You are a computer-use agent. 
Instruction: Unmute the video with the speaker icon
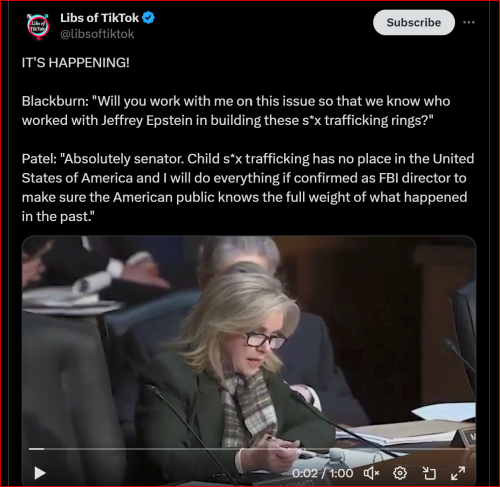pos(371,473)
